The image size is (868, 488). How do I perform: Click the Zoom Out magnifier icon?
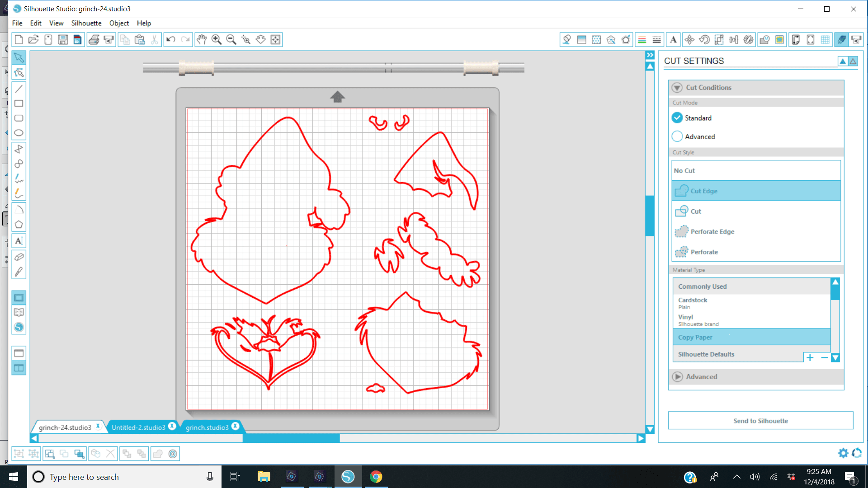pos(231,40)
